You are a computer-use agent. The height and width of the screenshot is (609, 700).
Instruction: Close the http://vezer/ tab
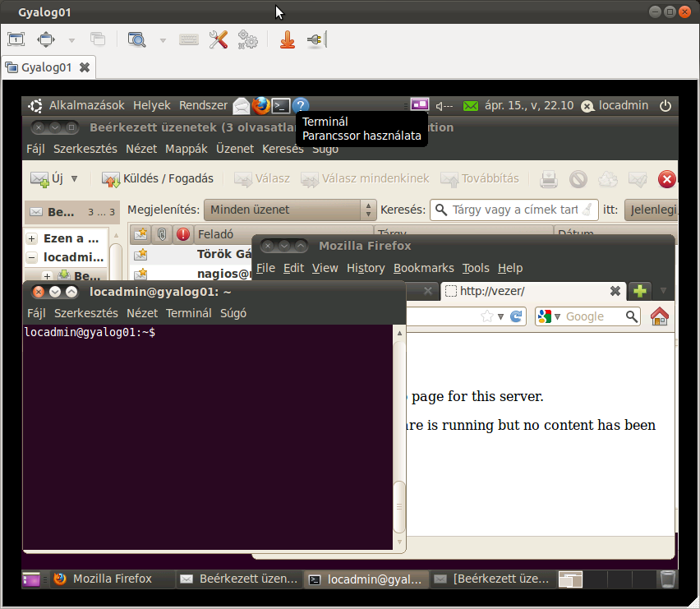[x=615, y=291]
